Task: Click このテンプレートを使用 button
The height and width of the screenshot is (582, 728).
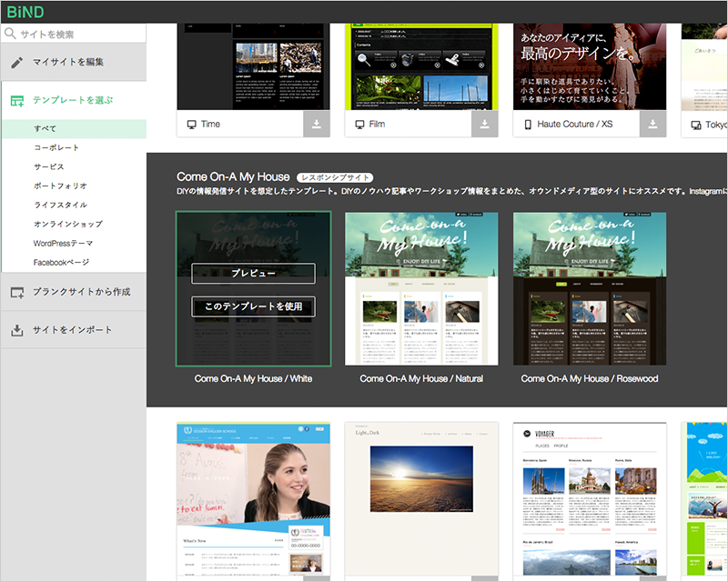Action: coord(254,306)
